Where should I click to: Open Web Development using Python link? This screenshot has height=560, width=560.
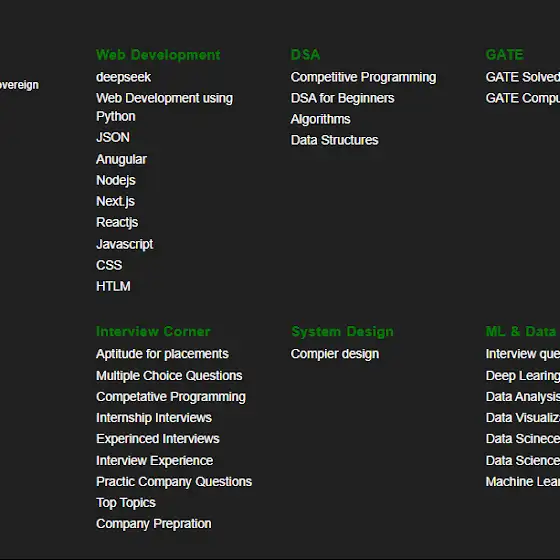pyautogui.click(x=164, y=107)
